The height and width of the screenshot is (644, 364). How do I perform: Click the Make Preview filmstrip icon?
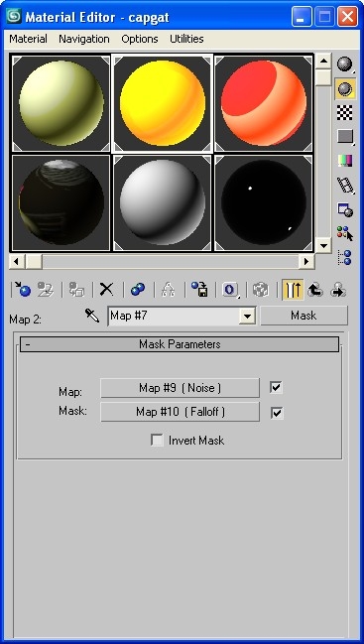coord(345,185)
